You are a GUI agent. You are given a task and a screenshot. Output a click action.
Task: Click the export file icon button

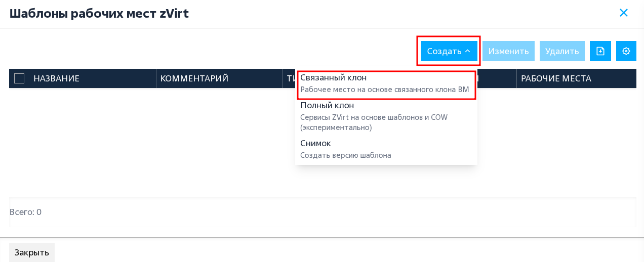pos(600,51)
